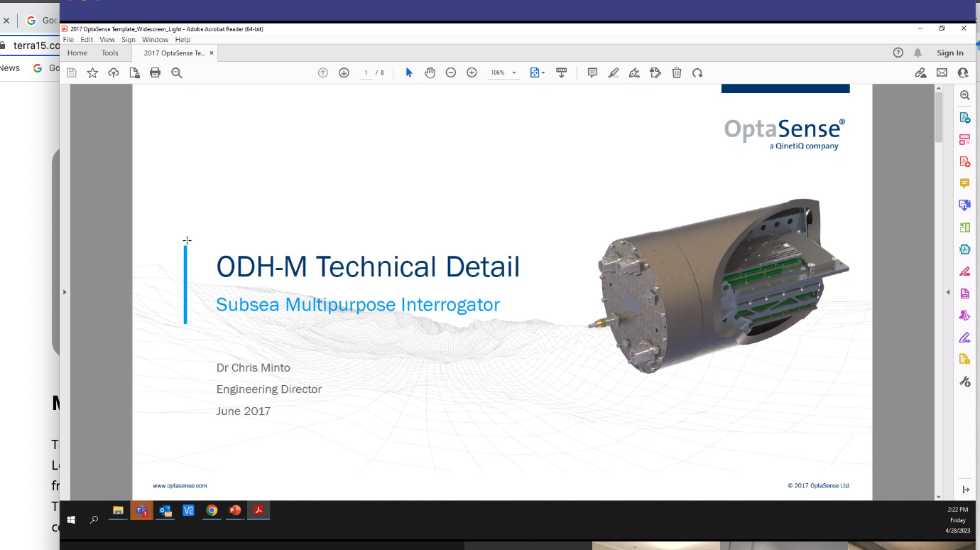The height and width of the screenshot is (550, 980).
Task: Open the Comment tool in right pane
Action: [x=964, y=183]
